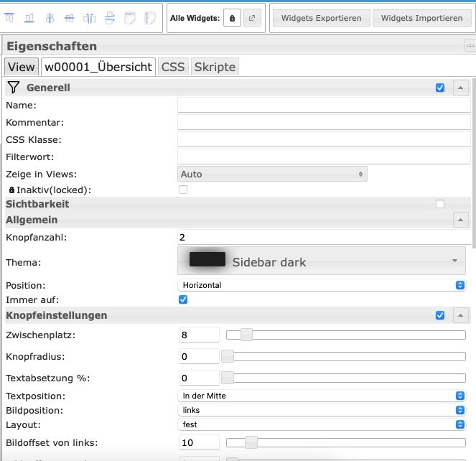Click the Alle Widgets label

coord(195,18)
